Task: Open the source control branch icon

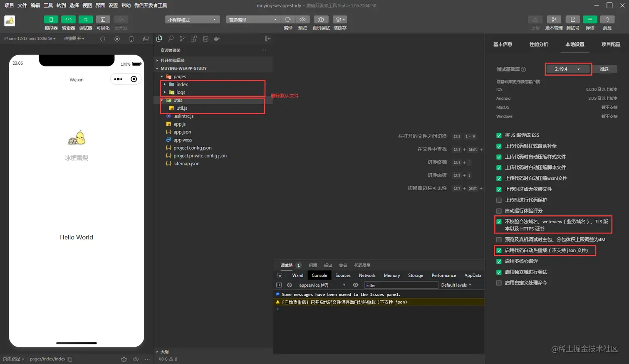Action: click(182, 39)
